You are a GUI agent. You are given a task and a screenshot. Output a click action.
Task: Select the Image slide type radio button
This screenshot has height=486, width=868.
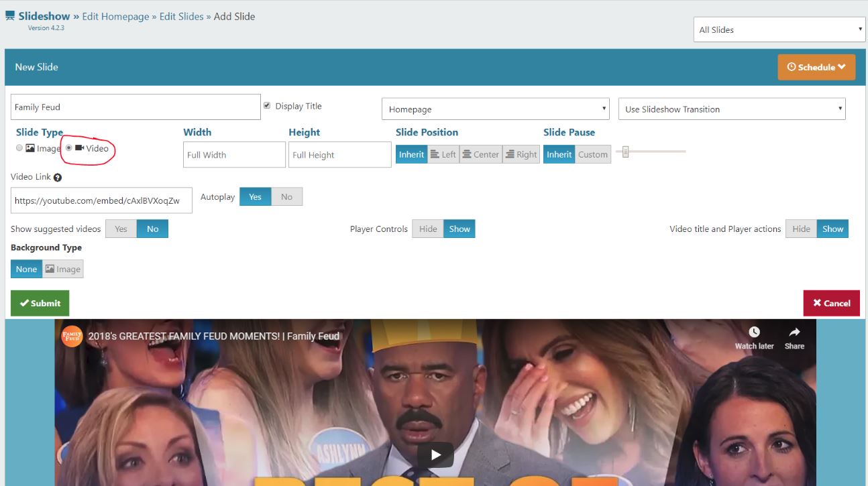19,148
